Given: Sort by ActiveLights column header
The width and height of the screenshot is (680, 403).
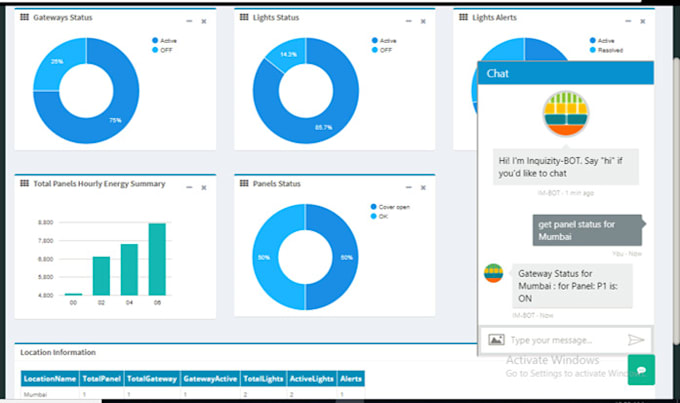Looking at the screenshot, I should [311, 379].
